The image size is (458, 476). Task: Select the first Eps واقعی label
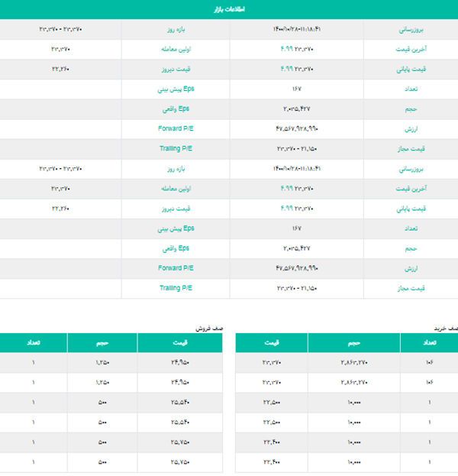(x=177, y=109)
